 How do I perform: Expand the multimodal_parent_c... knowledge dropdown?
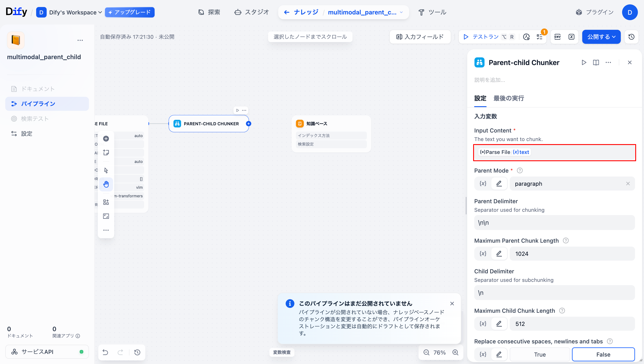401,12
